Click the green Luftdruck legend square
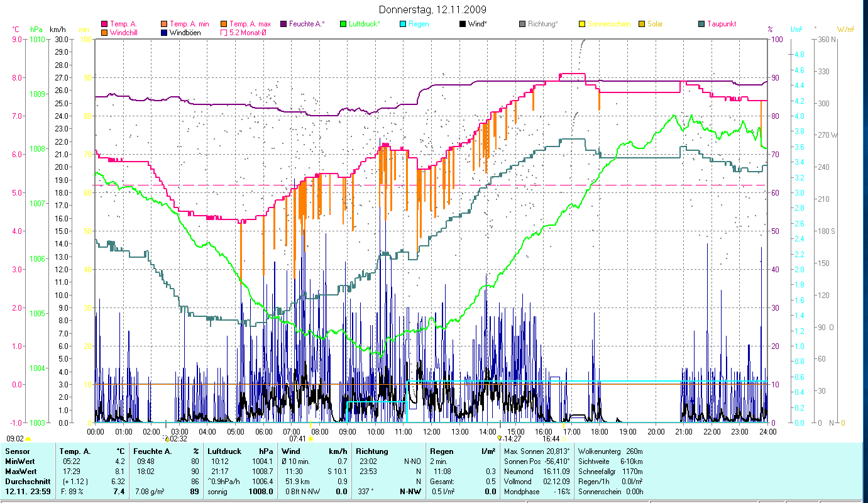The width and height of the screenshot is (868, 503). click(x=343, y=24)
